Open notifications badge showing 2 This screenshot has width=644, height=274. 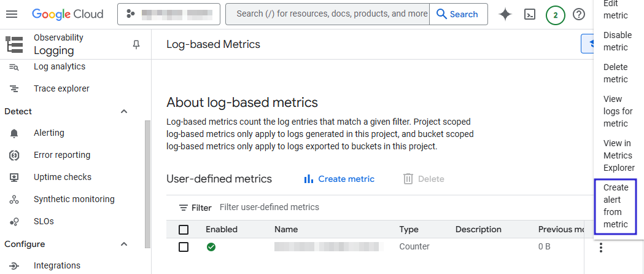(555, 15)
